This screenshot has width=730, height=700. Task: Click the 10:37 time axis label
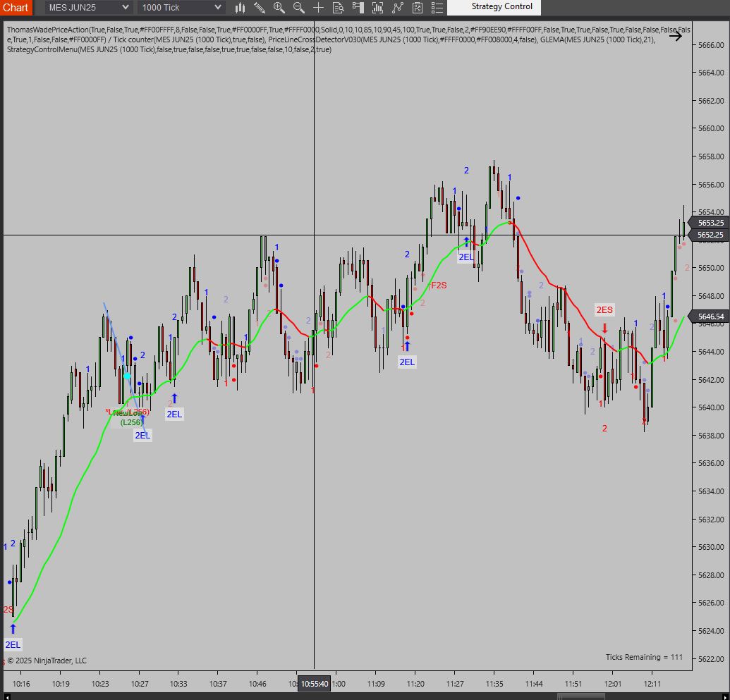(x=218, y=684)
